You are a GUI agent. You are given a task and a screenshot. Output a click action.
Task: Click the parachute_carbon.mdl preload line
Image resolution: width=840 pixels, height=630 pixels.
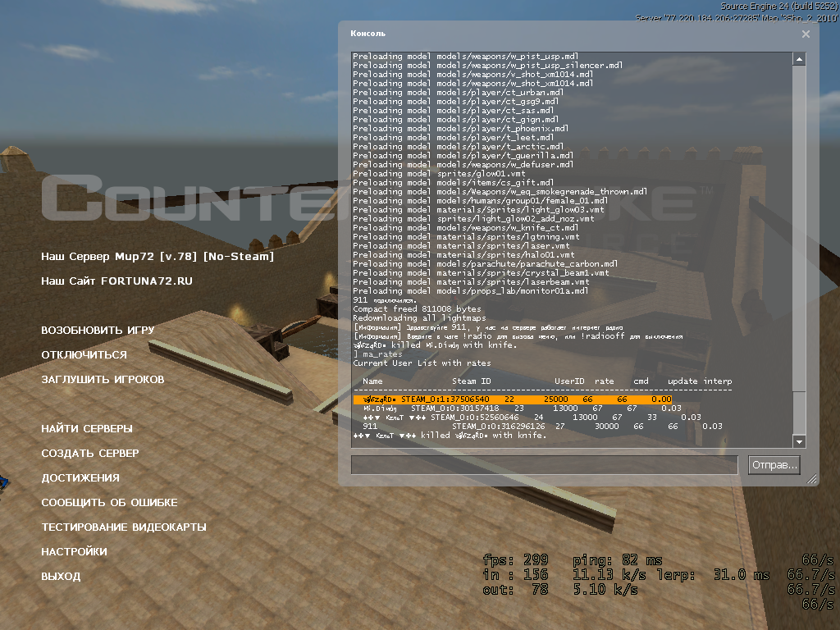click(x=485, y=264)
